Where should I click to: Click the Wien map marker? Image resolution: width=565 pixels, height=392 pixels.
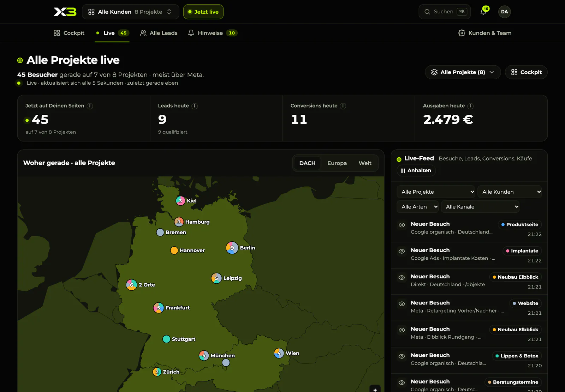pos(279,353)
